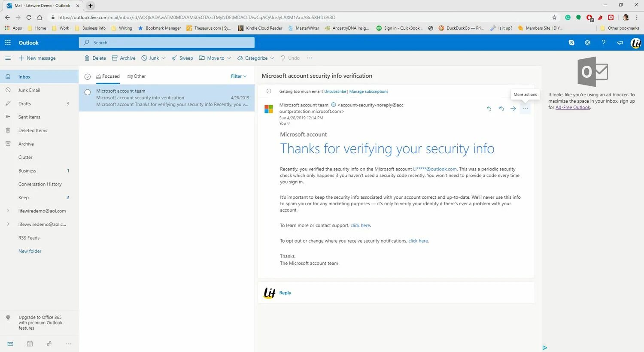644x352 pixels.
Task: Open more toolbar commands ellipsis
Action: (309, 58)
